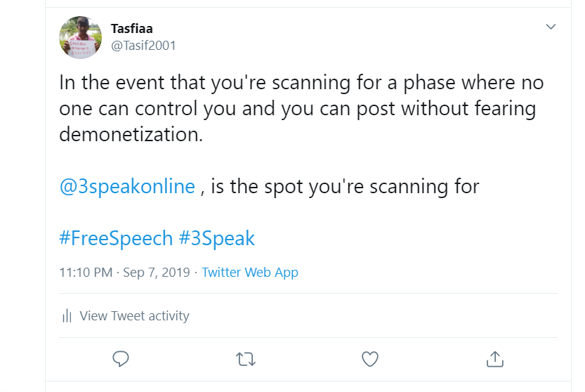Like the tweet with the heart icon
The image size is (585, 392).
tap(370, 359)
